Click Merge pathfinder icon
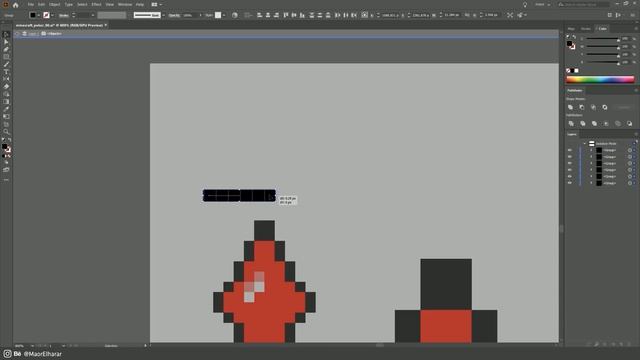The width and height of the screenshot is (640, 360). point(594,123)
